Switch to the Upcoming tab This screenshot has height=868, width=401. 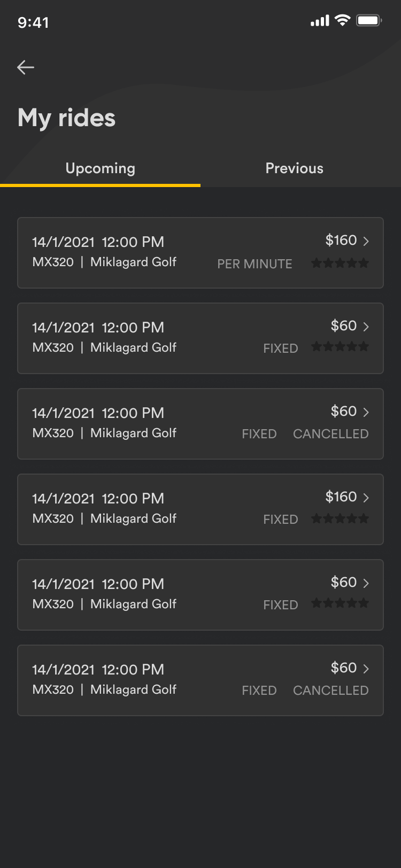coord(101,168)
